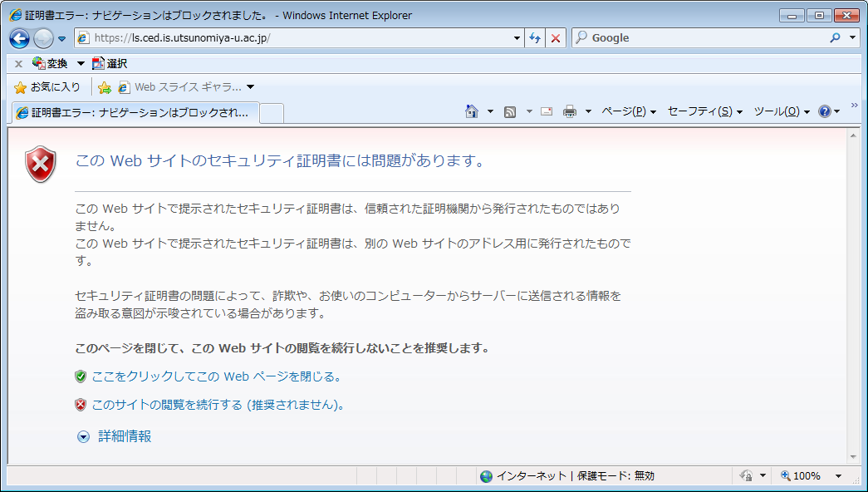Image resolution: width=868 pixels, height=492 pixels.
Task: Open the ツール(O) menu
Action: [781, 111]
